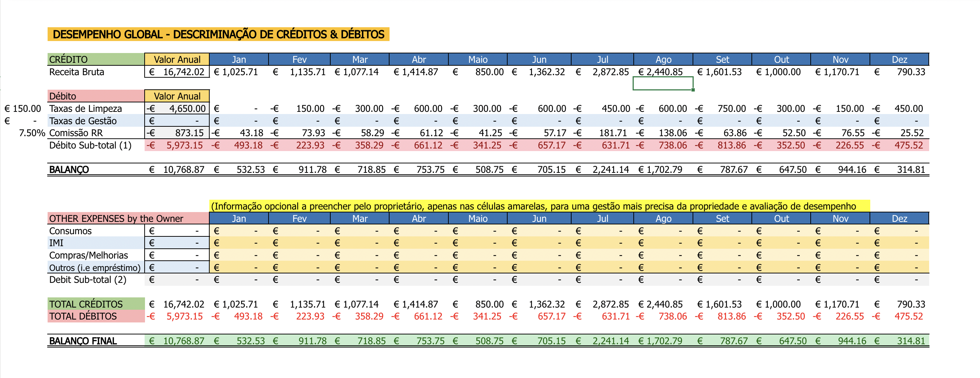Click the green-outlined cell under Ago Receita
This screenshot has width=980, height=378.
(663, 84)
